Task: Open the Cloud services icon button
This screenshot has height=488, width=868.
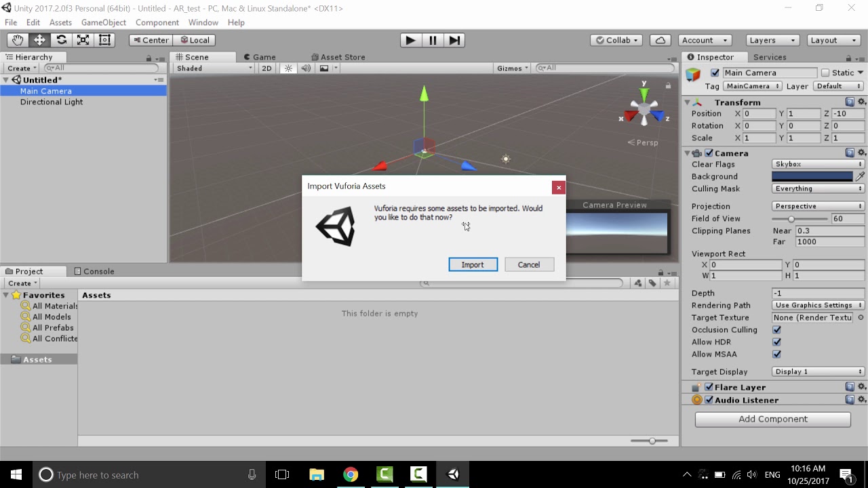Action: click(x=660, y=40)
